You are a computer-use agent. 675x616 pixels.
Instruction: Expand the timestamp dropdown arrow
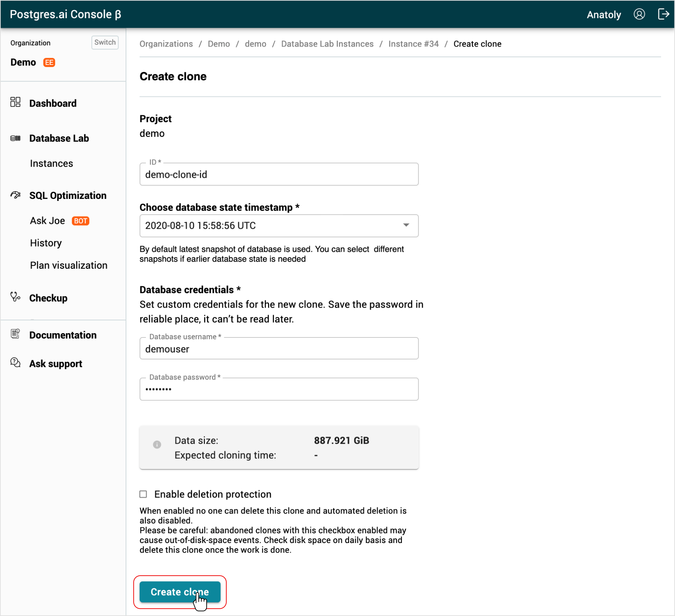pyautogui.click(x=406, y=225)
